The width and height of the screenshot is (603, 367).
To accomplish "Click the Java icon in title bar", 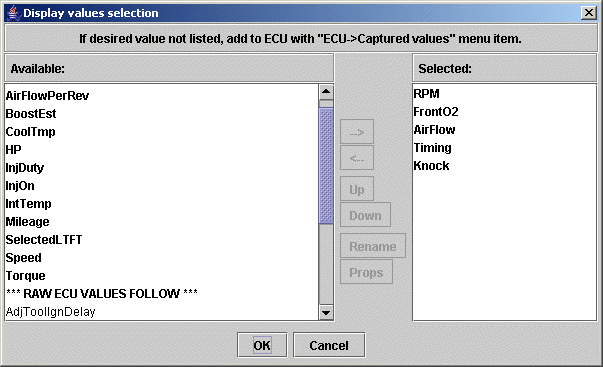I will [13, 13].
